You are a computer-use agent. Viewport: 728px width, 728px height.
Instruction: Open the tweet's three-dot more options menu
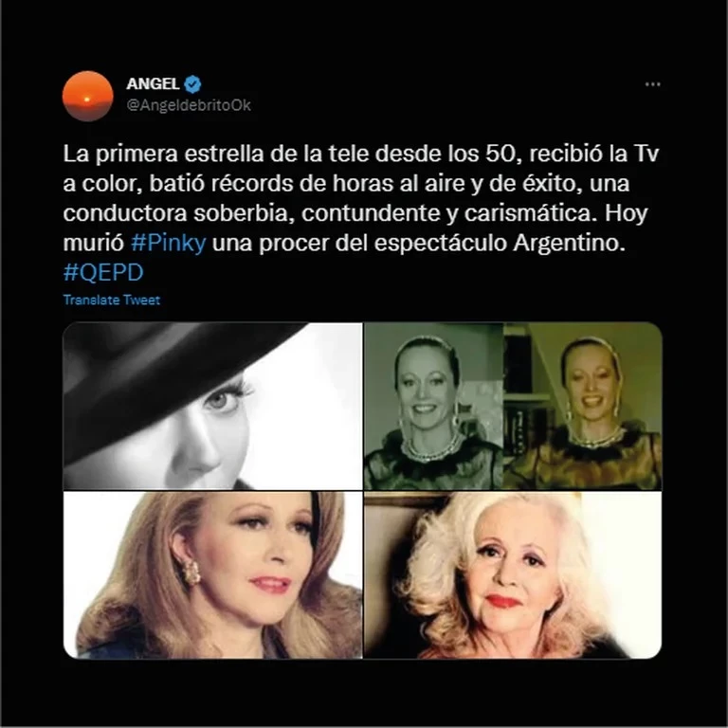(652, 84)
